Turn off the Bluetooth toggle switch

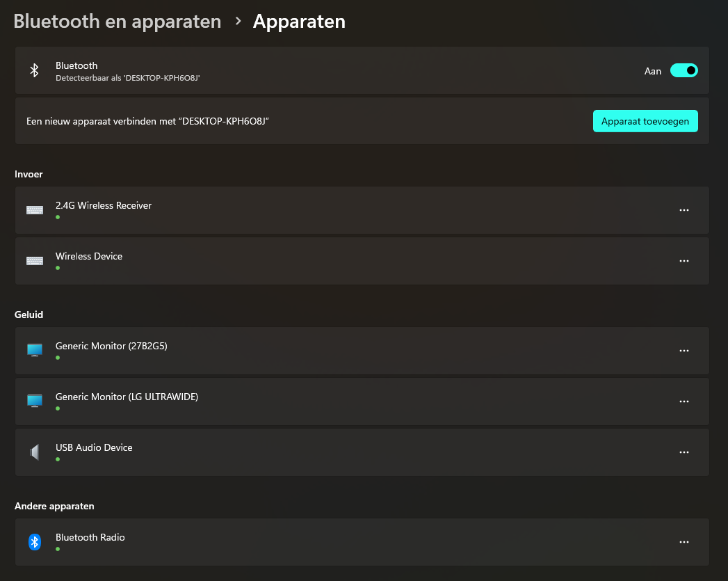684,70
